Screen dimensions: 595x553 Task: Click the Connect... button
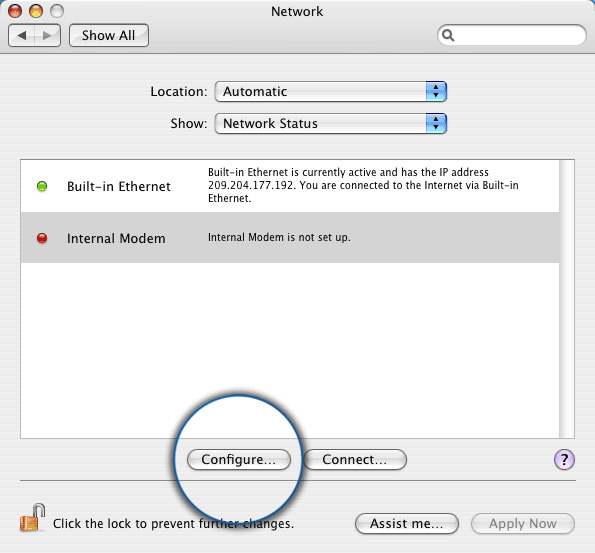point(355,460)
